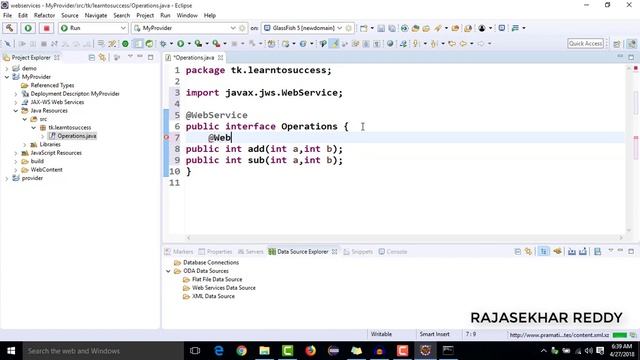Focus the Quick Access search field

[x=585, y=43]
